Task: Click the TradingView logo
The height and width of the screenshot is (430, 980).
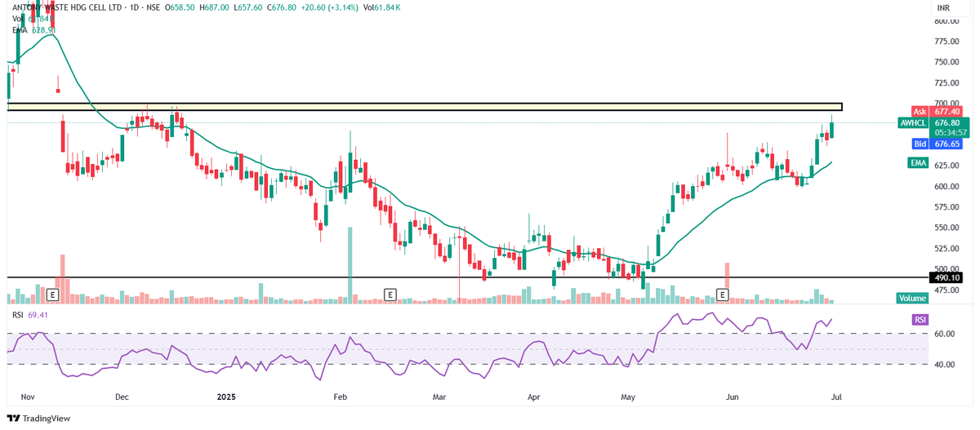Action: tap(38, 418)
